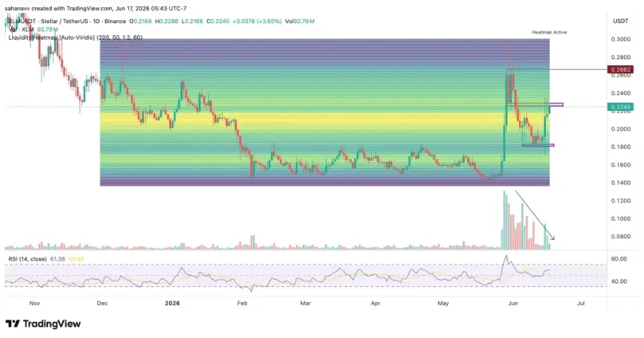Click the 0.1000 price axis level
The image size is (644, 338).
(621, 218)
